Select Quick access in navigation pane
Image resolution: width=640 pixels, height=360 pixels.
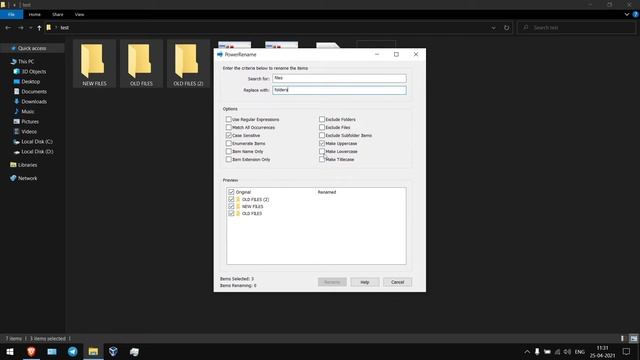click(x=32, y=48)
